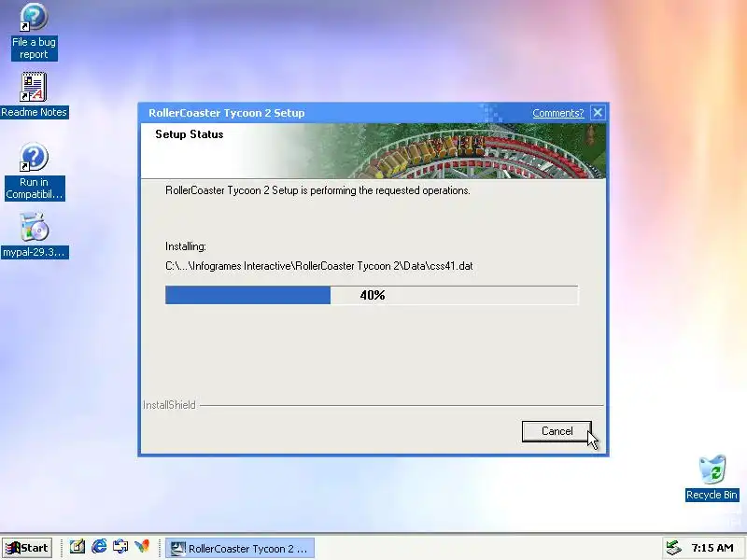Select the mypal-29.3 installer icon
Screen dimensions: 747x560
coord(34,235)
